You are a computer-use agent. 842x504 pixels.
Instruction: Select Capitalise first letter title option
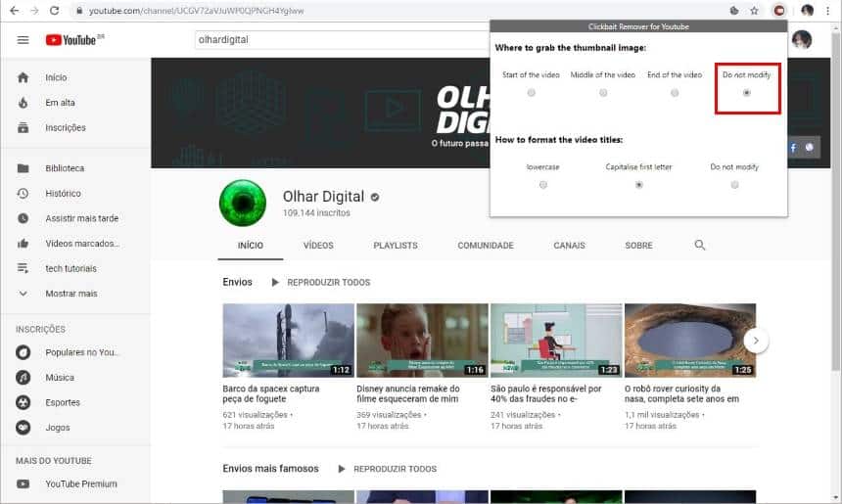point(638,185)
